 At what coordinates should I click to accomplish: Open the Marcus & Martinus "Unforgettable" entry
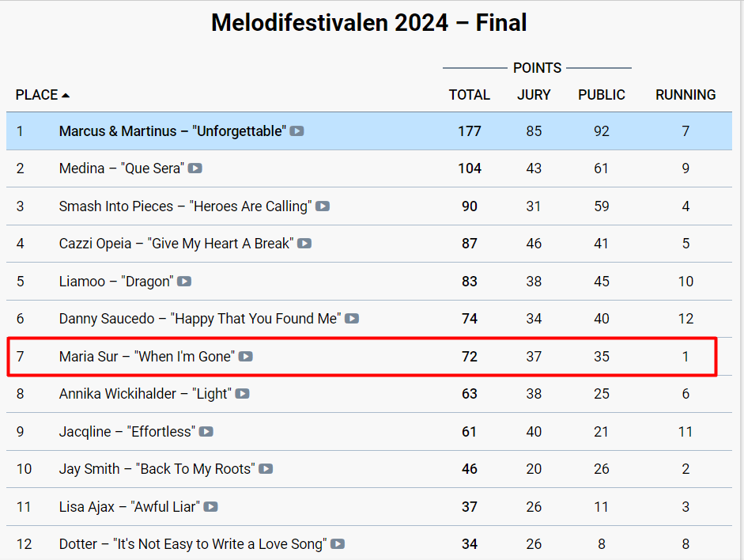point(172,131)
